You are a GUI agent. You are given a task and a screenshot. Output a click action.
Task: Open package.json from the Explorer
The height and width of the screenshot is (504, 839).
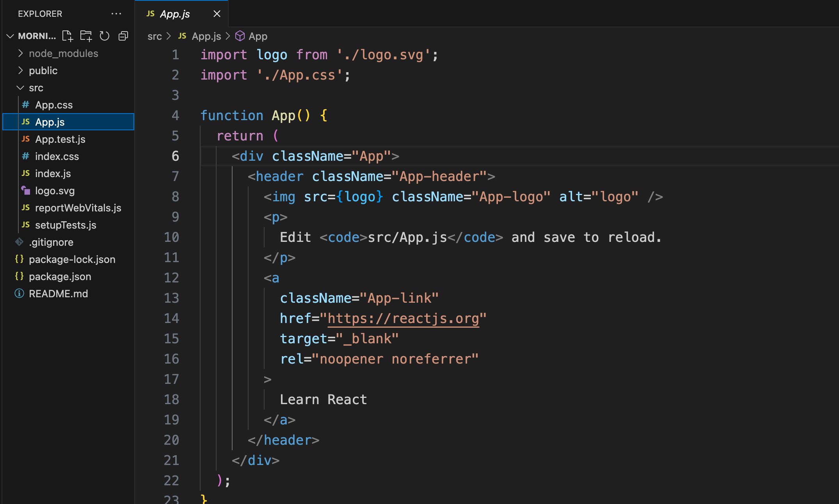[x=60, y=277]
